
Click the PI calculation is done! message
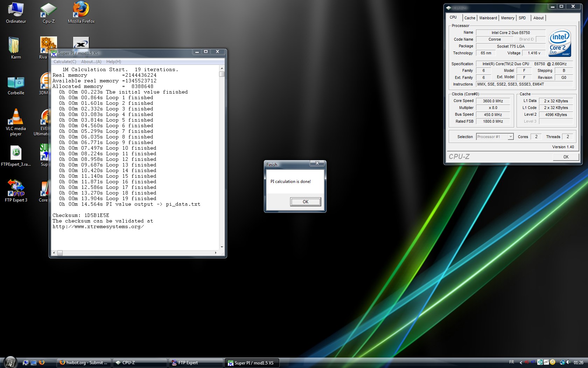point(290,182)
